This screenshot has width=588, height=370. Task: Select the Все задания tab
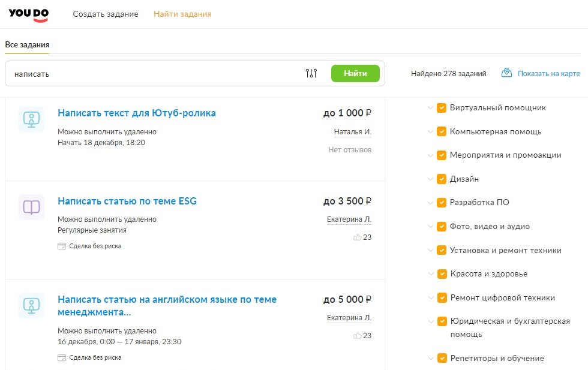(x=27, y=44)
